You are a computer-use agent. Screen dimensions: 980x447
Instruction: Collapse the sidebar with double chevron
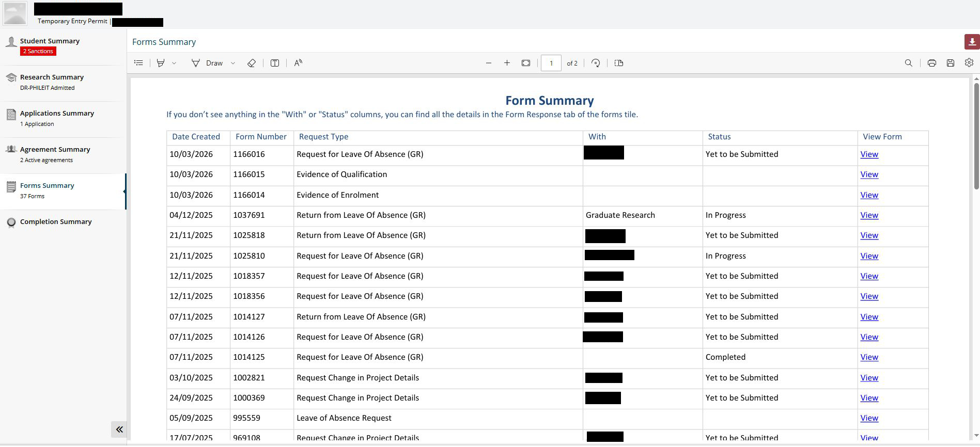[x=119, y=429]
